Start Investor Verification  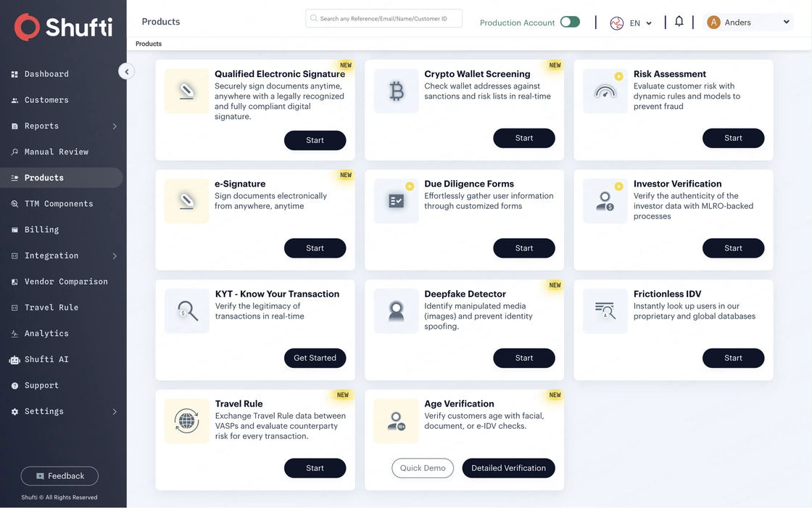(x=733, y=248)
